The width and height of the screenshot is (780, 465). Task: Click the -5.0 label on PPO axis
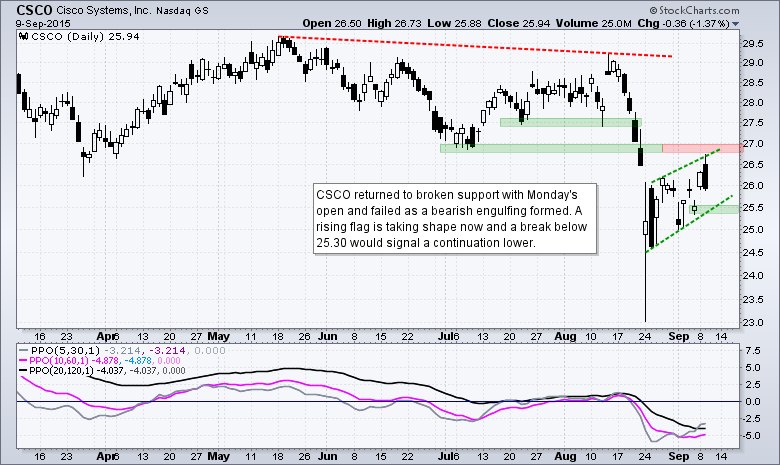(752, 436)
